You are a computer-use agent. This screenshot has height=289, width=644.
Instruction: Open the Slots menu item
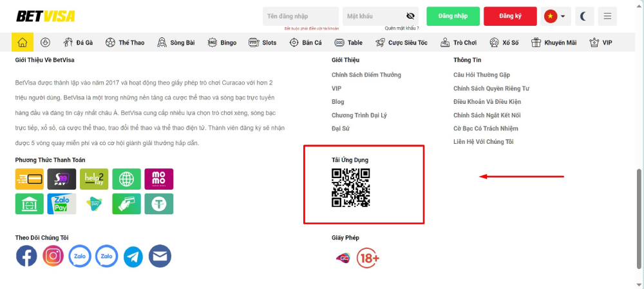pos(262,43)
